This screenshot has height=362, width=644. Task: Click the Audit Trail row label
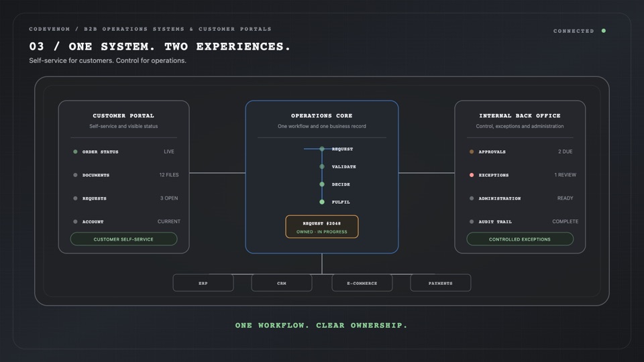[495, 222]
